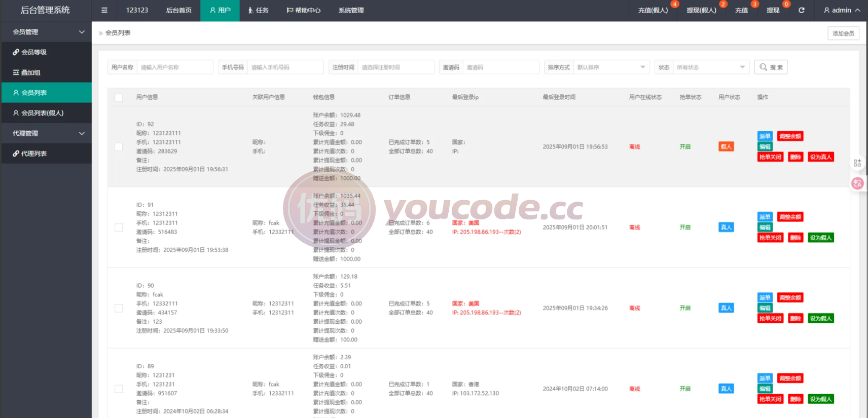Open the 状态 filter dropdown
Viewport: 868px width, 418px height.
click(x=711, y=67)
